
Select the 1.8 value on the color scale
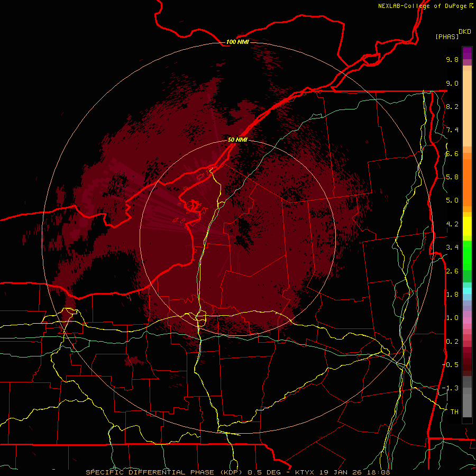[452, 295]
